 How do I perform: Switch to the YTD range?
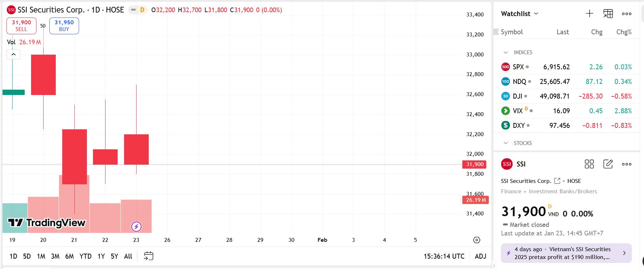85,256
